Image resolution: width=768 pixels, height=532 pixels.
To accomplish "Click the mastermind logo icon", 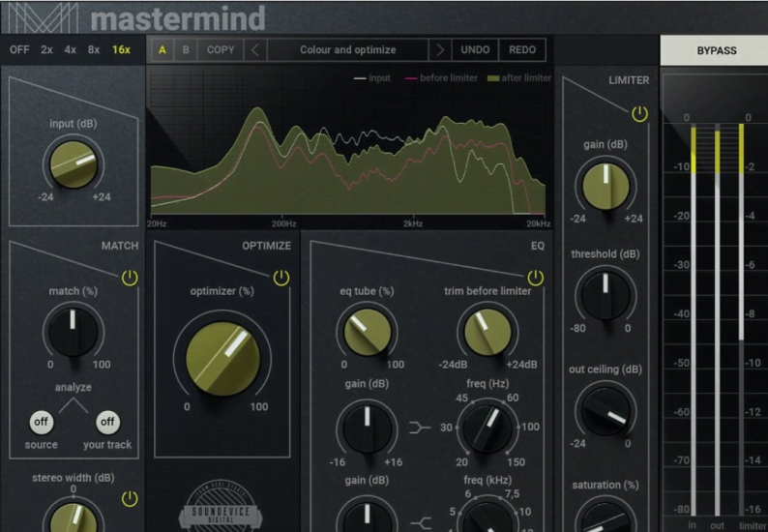I will 44,17.
